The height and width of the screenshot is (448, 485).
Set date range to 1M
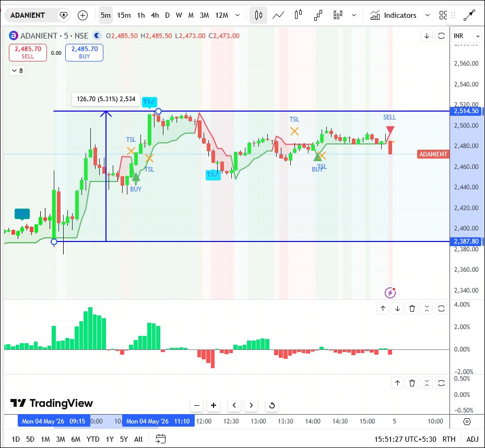(x=45, y=439)
